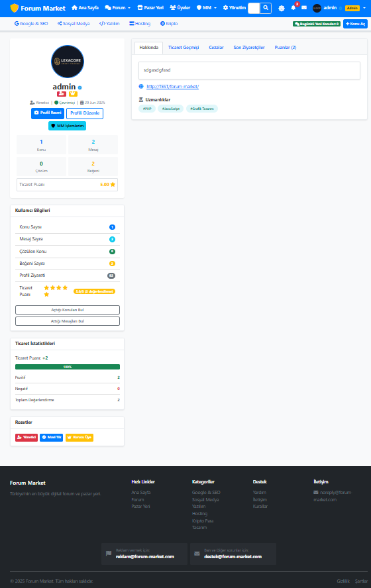Click the Korucu Üye badge
Viewport: 371px width, 588px height.
79,437
